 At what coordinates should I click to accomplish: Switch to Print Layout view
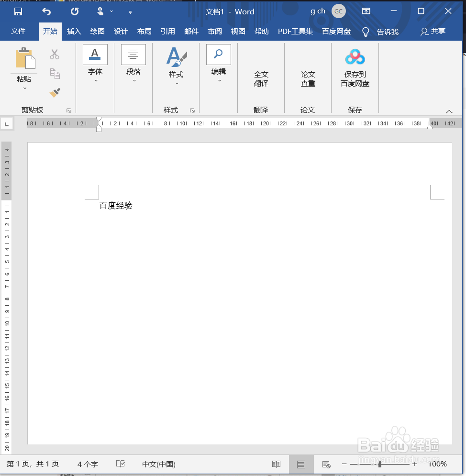[x=301, y=464]
